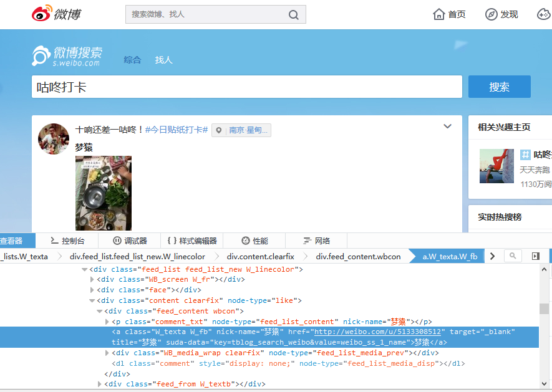
Task: Open the post options chevron dropdown
Action: [447, 127]
